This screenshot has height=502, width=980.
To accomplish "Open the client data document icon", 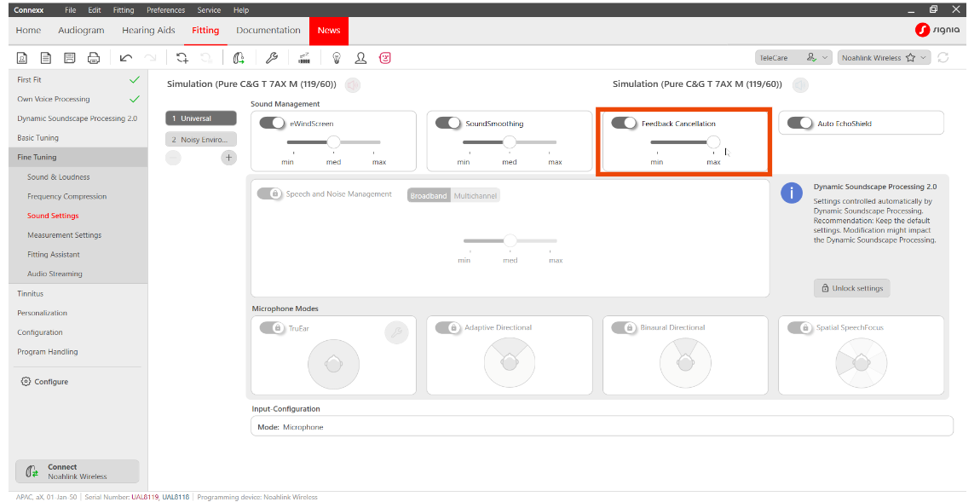I will (22, 58).
